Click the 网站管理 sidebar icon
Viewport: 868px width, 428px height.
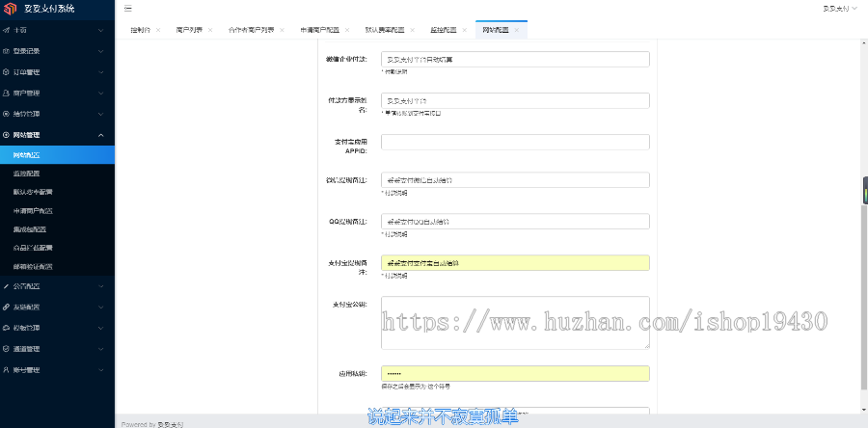click(6, 135)
